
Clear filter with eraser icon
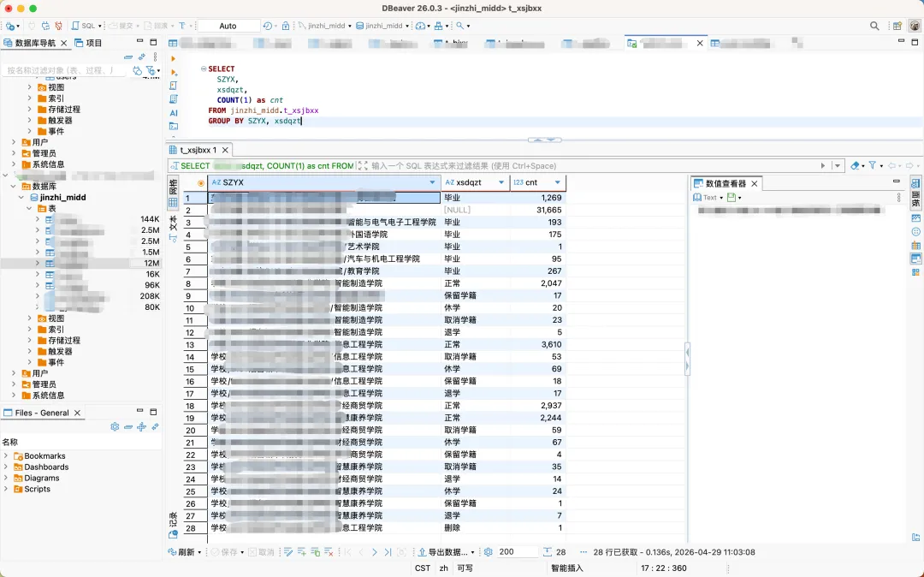point(856,165)
